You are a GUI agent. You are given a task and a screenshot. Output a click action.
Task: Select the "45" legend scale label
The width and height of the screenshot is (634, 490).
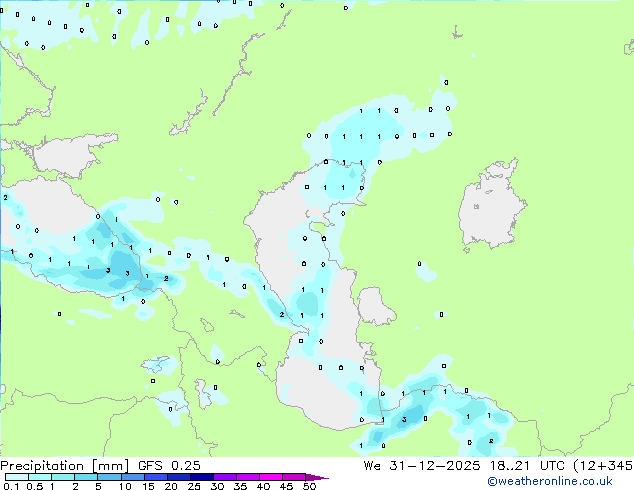286,486
